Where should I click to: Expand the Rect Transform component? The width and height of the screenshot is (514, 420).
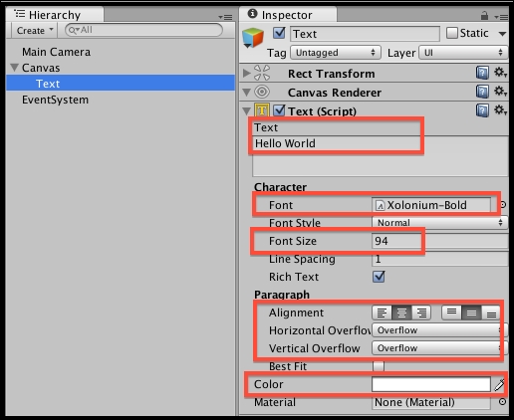[x=246, y=73]
